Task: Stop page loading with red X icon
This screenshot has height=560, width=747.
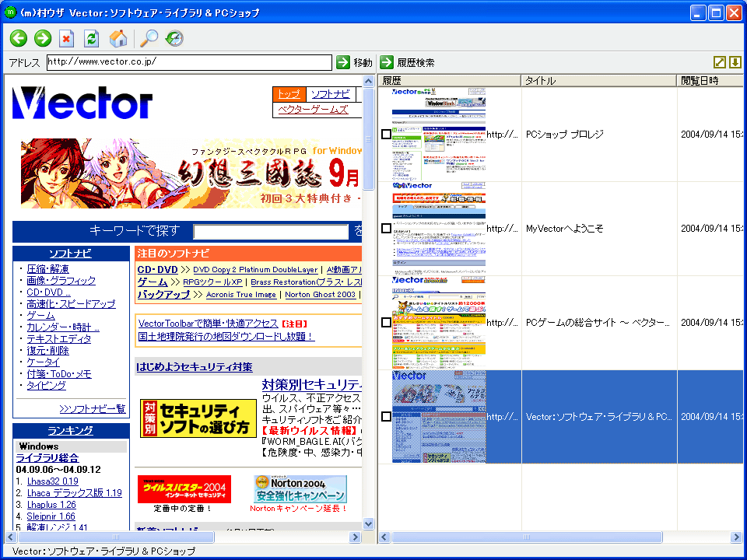Action: [x=67, y=39]
